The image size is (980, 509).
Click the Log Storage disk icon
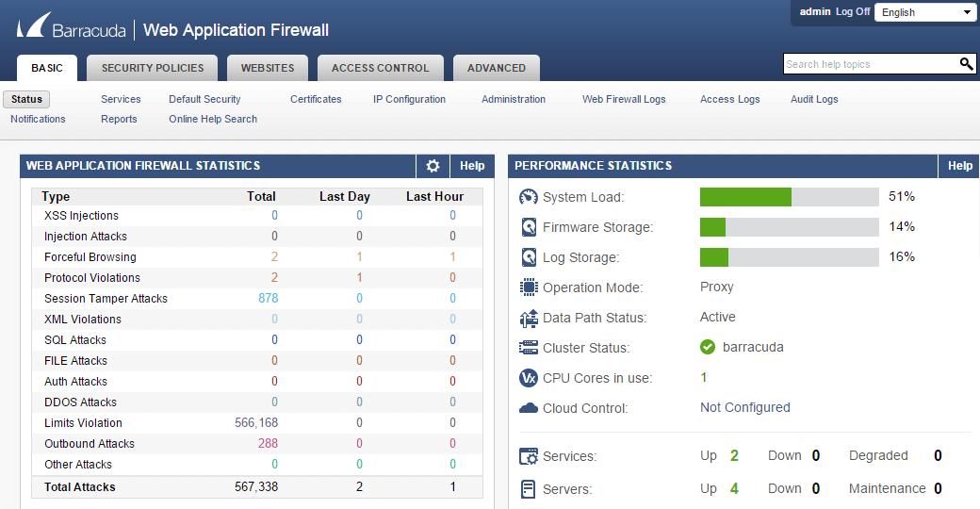click(529, 257)
